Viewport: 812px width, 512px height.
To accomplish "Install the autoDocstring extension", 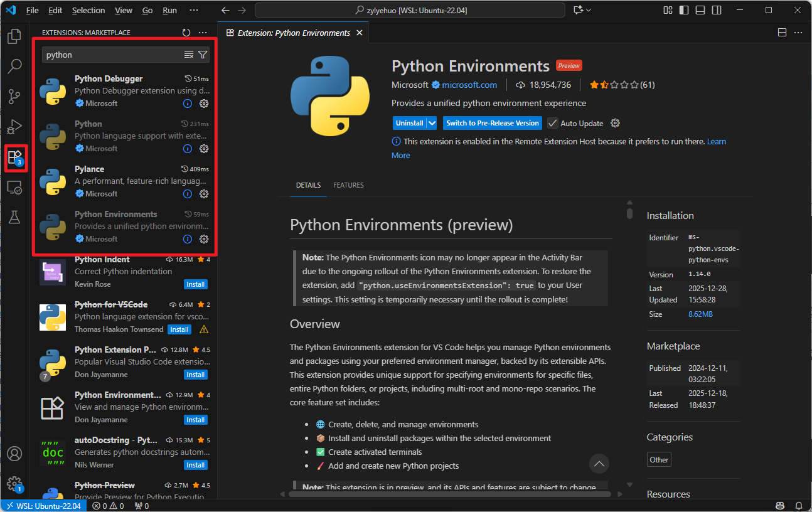I will [196, 465].
